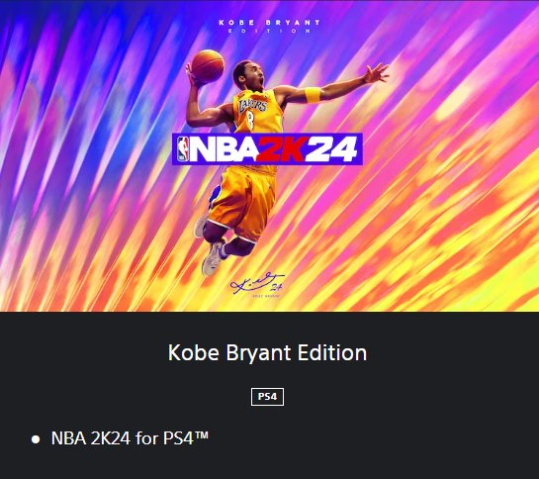
Task: Click the player's yellow shorts
Action: pos(242,201)
